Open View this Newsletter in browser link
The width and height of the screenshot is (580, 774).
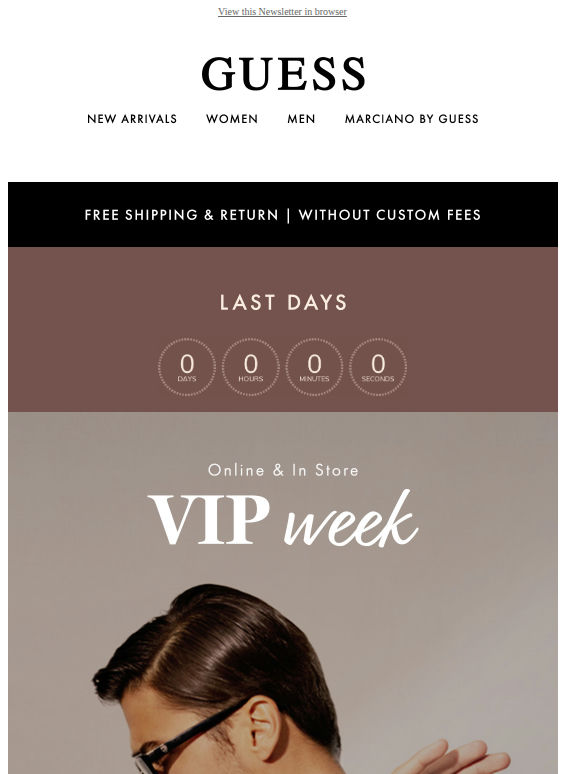(x=282, y=11)
